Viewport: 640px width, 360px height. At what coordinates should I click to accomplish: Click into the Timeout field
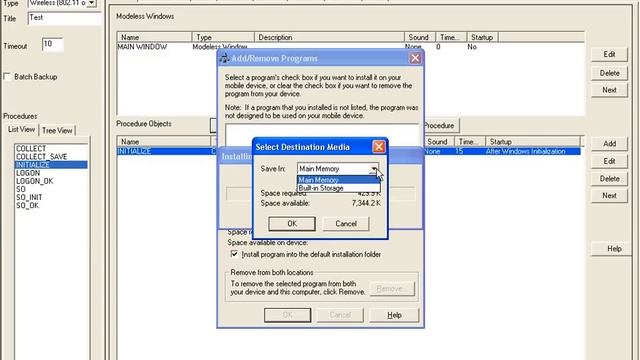click(52, 44)
